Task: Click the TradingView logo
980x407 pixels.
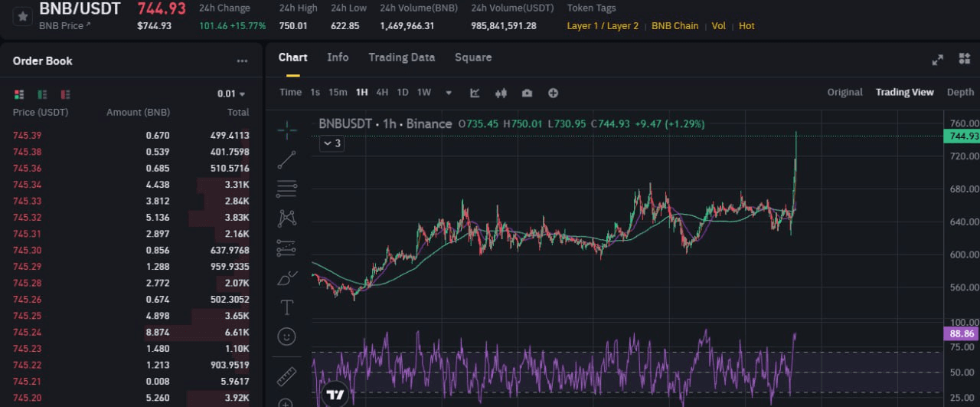Action: [335, 395]
